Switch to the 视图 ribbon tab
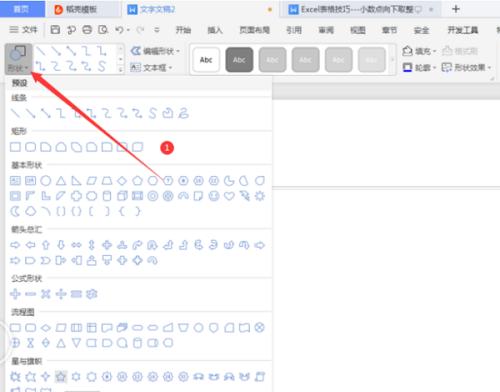The height and width of the screenshot is (392, 500). pos(358,30)
